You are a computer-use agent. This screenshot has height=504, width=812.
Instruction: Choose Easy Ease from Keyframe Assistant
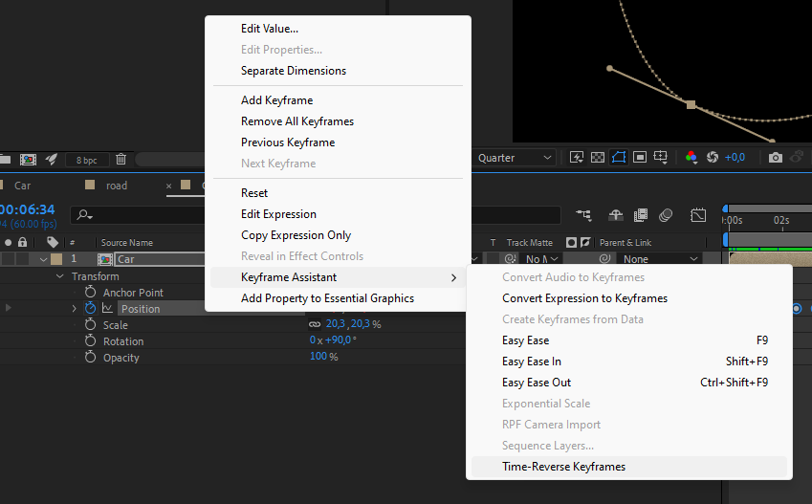point(525,340)
